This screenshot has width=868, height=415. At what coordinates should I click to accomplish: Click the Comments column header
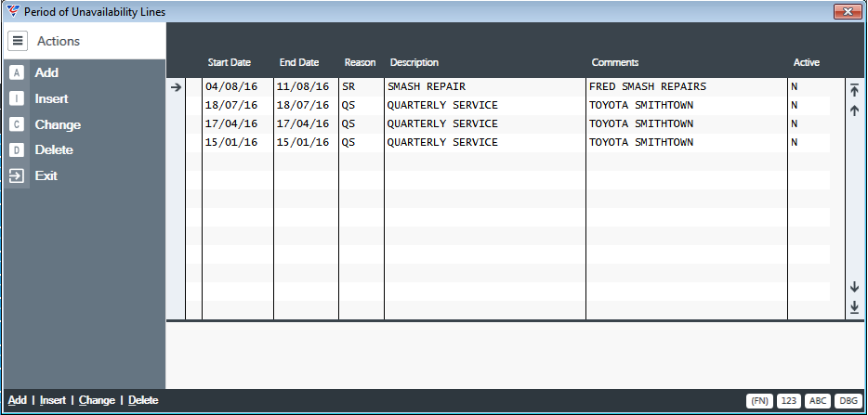click(x=615, y=62)
